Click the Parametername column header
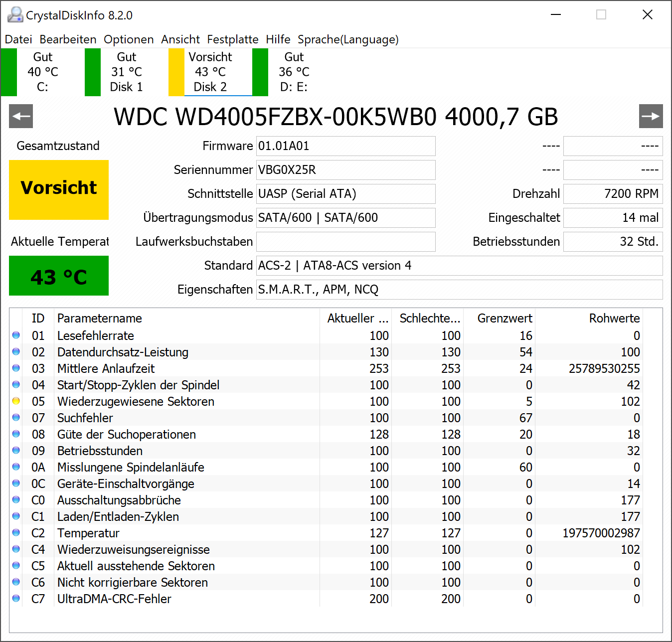The height and width of the screenshot is (642, 672). tap(186, 318)
